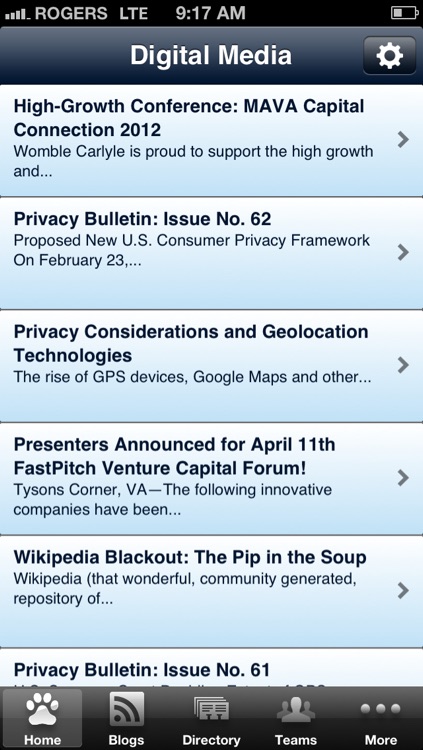This screenshot has height=750, width=423.
Task: Open High-Growth Conference article title
Action: click(x=189, y=118)
